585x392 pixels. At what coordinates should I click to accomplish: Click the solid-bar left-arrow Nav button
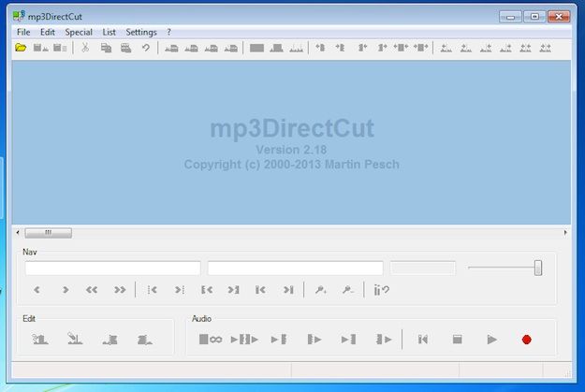(260, 290)
